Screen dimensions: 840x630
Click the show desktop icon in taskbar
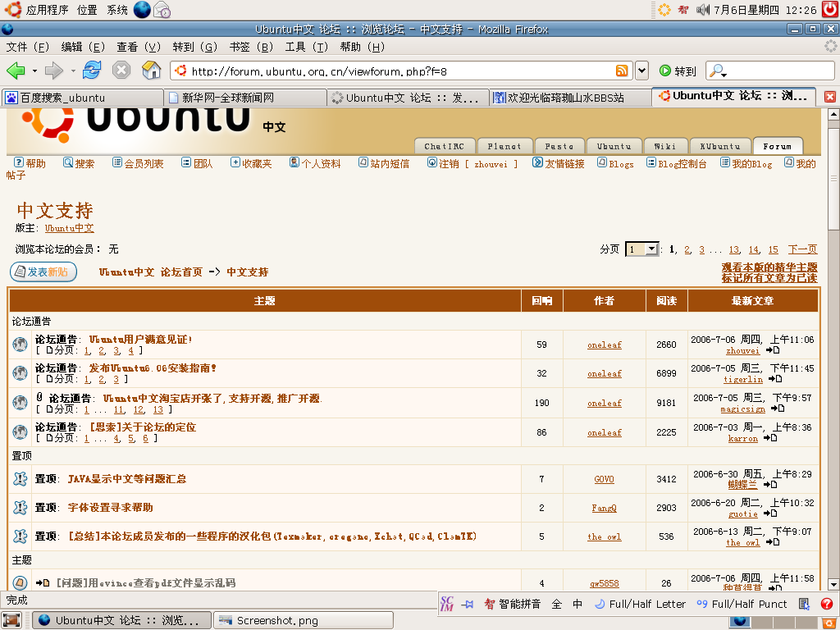coord(11,620)
